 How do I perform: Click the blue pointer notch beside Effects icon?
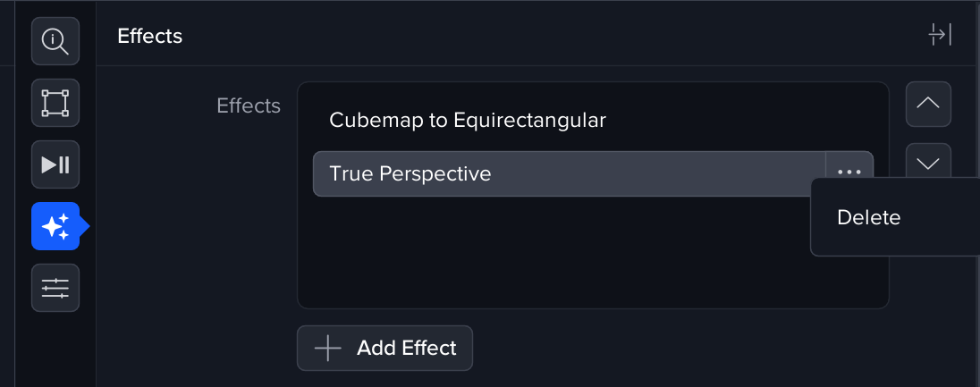click(85, 226)
